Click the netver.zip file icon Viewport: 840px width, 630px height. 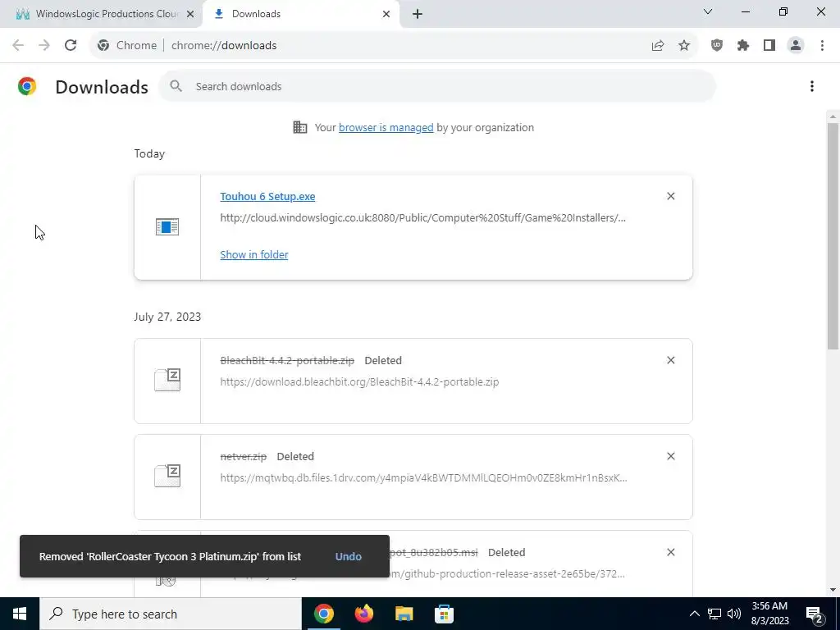click(167, 476)
